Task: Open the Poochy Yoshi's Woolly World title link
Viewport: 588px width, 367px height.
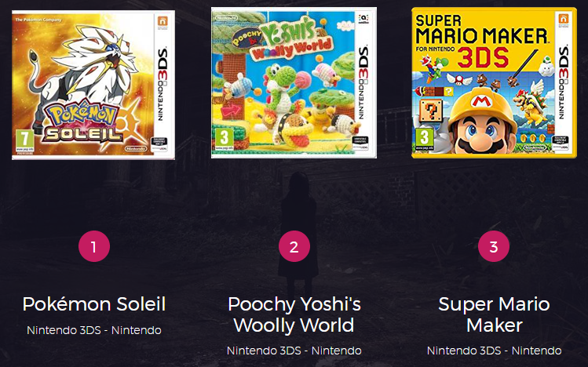Action: [x=294, y=314]
